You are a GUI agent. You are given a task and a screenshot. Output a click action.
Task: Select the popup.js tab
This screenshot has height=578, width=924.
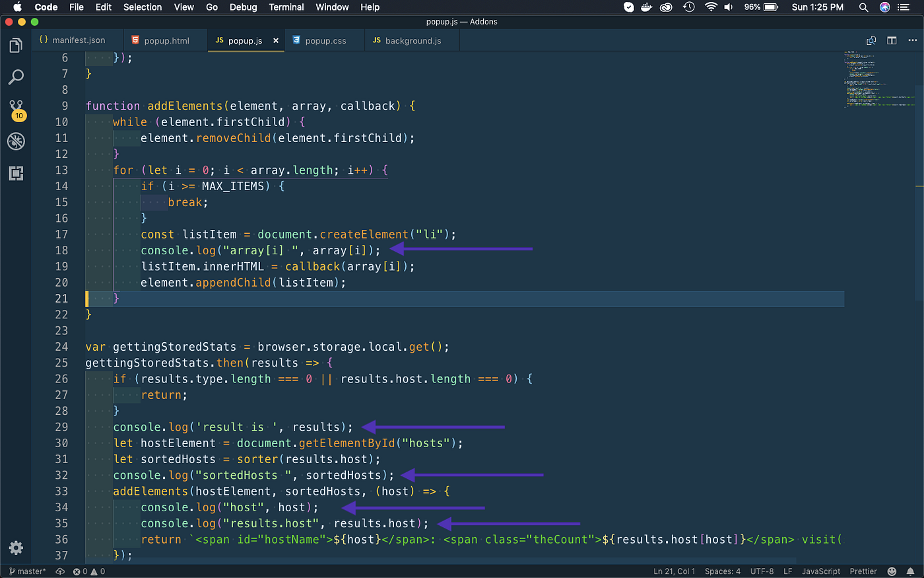tap(238, 40)
